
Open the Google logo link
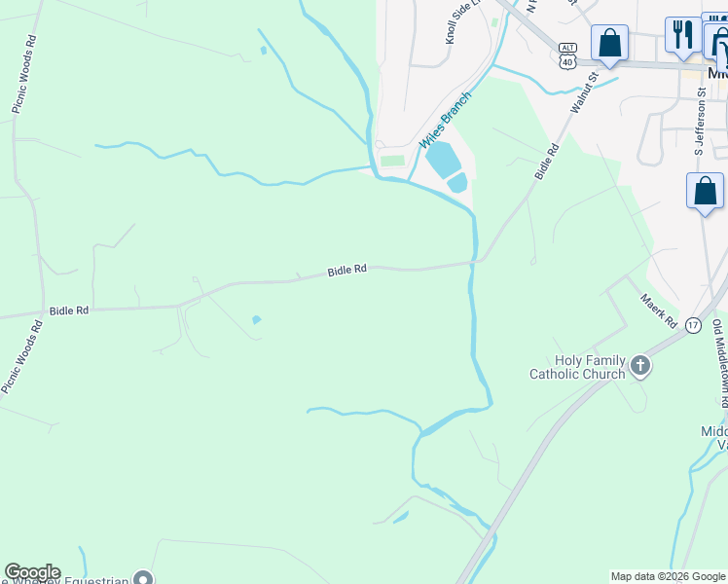pyautogui.click(x=32, y=572)
